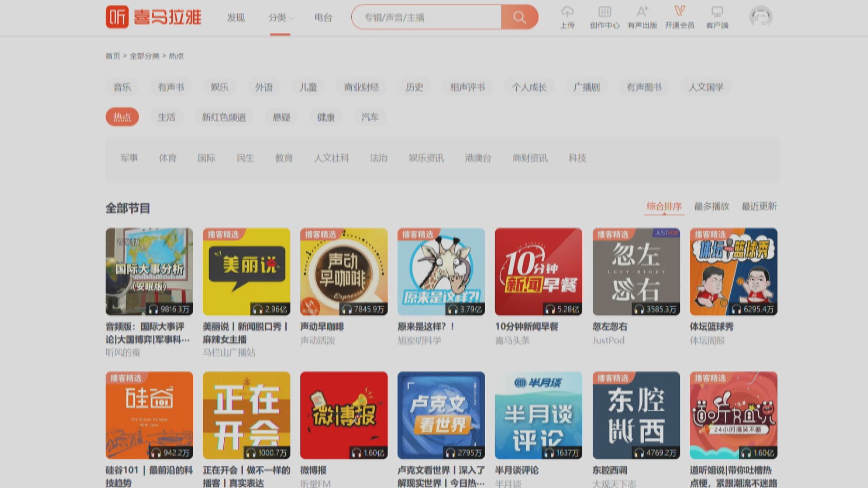868x488 pixels.
Task: Click the search magnifier button
Action: [519, 17]
